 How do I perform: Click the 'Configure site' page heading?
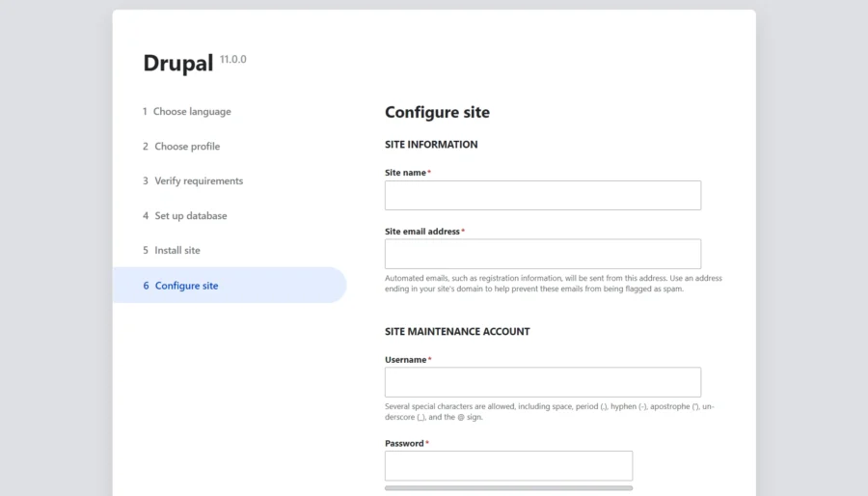point(437,112)
